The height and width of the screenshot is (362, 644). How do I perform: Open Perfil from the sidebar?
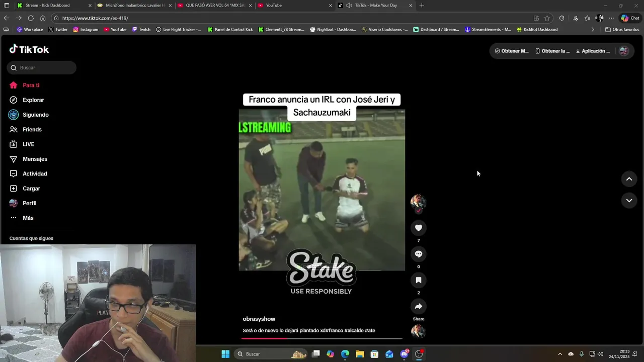(x=23, y=203)
